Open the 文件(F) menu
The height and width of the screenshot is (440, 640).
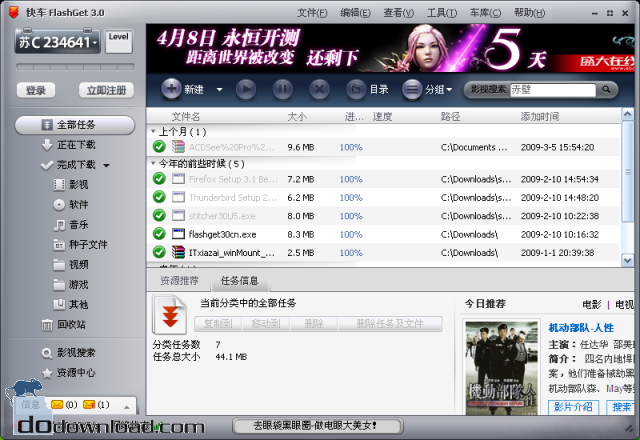coord(312,13)
